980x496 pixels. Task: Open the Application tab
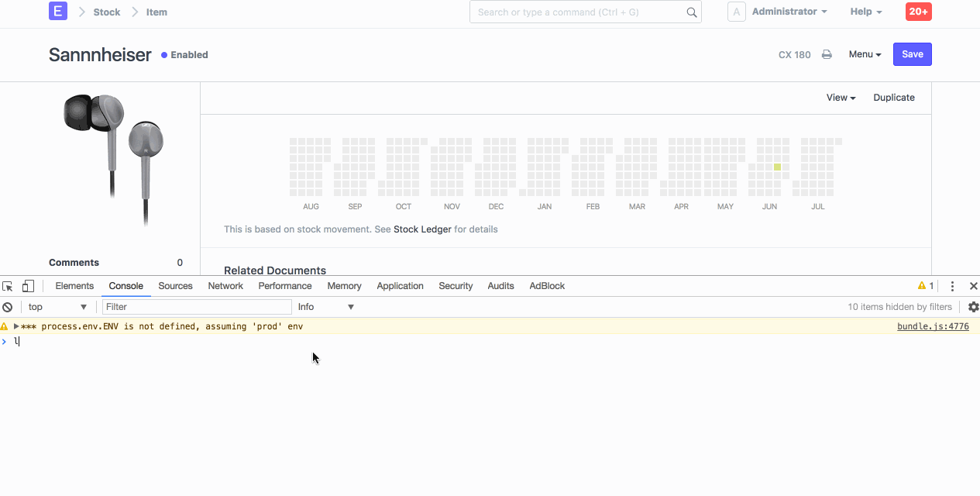point(400,286)
